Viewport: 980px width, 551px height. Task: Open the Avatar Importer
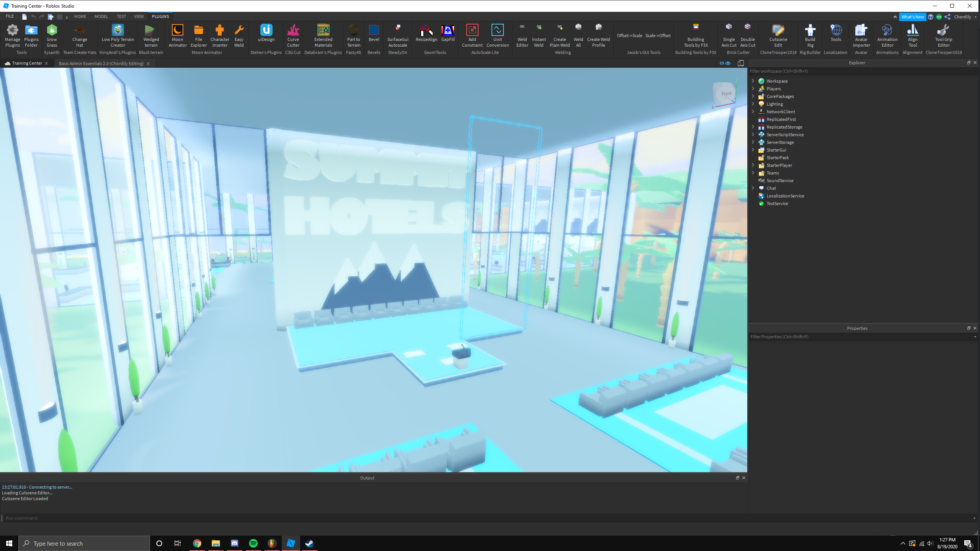click(861, 35)
